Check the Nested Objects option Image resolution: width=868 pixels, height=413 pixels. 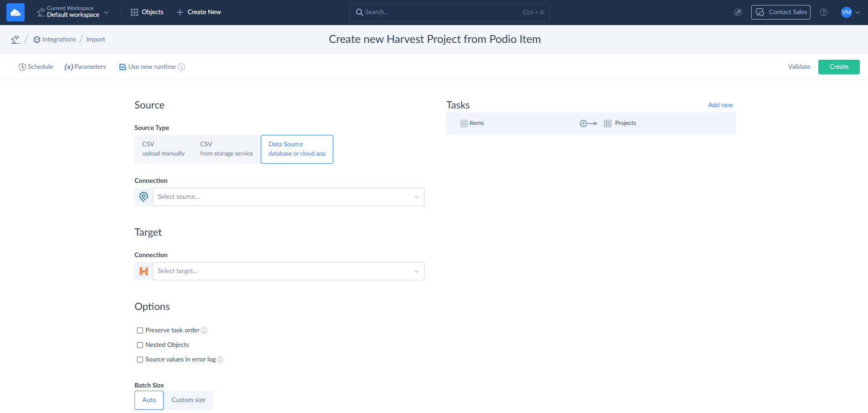tap(140, 345)
